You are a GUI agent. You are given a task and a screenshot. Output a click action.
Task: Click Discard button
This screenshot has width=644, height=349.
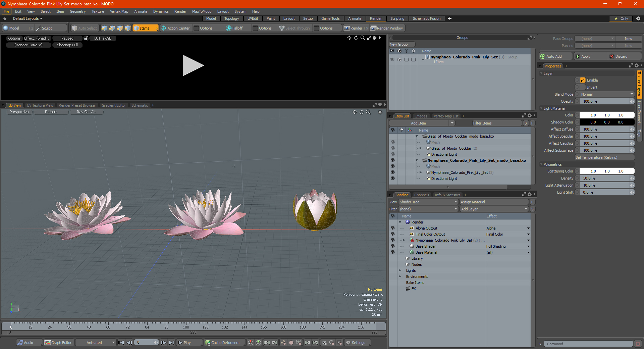pyautogui.click(x=625, y=56)
